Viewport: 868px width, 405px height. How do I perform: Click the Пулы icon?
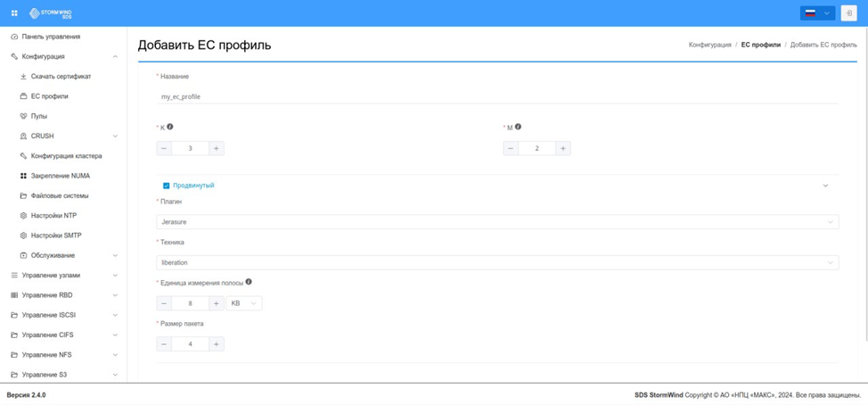tap(23, 116)
